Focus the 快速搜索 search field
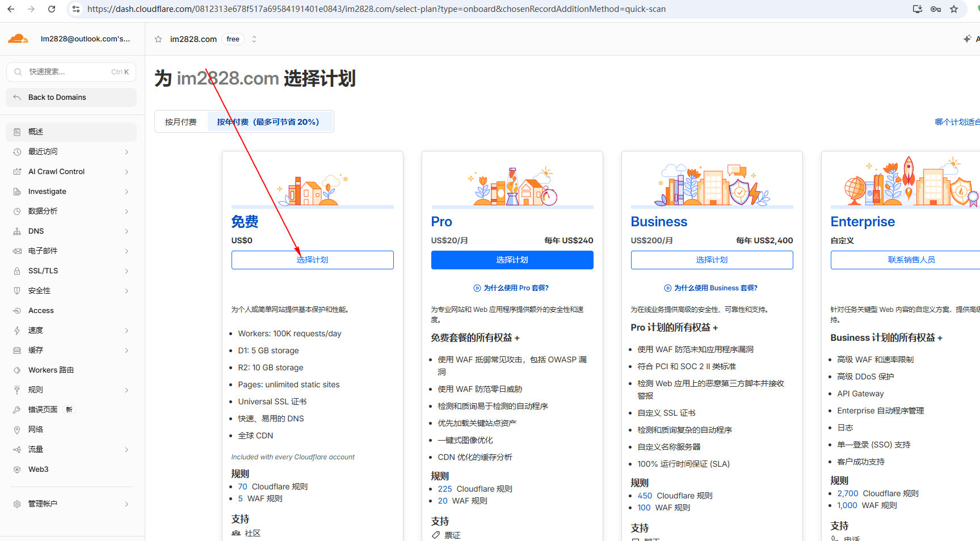 pos(71,72)
